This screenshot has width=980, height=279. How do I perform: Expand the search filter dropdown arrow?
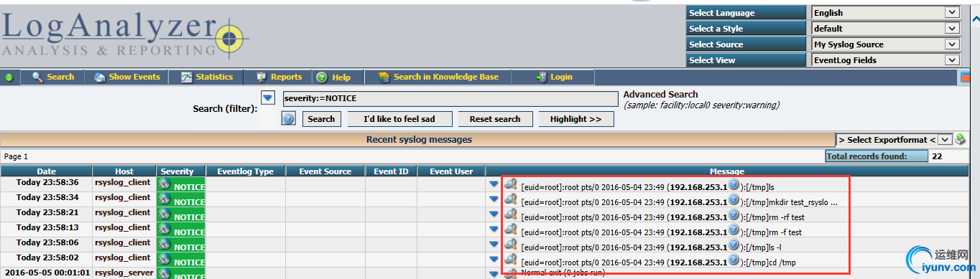coord(268,98)
